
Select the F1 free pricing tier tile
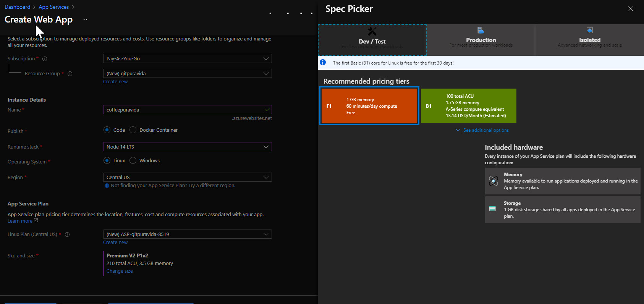[x=369, y=106]
